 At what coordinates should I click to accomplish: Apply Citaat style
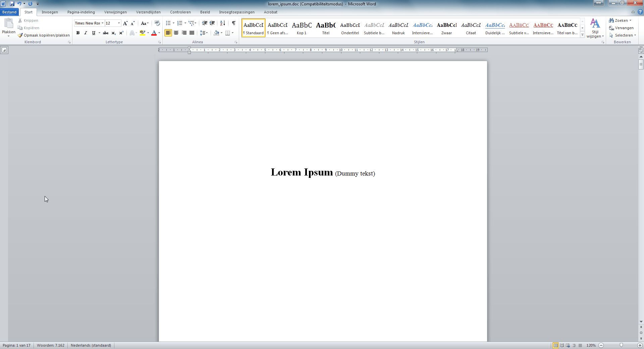(x=471, y=28)
